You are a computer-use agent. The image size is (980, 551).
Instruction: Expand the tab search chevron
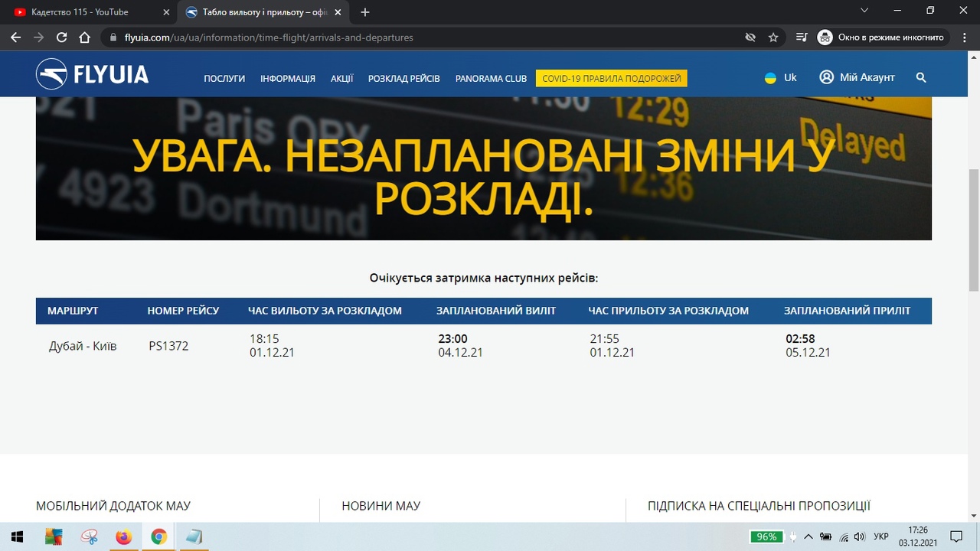coord(864,11)
